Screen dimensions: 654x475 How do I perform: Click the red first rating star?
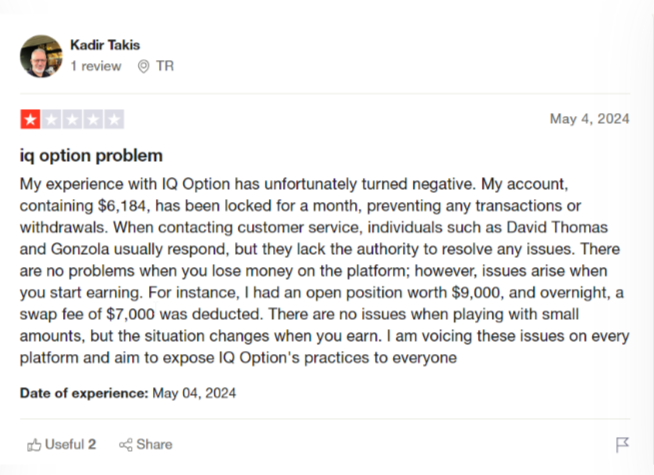tap(30, 120)
